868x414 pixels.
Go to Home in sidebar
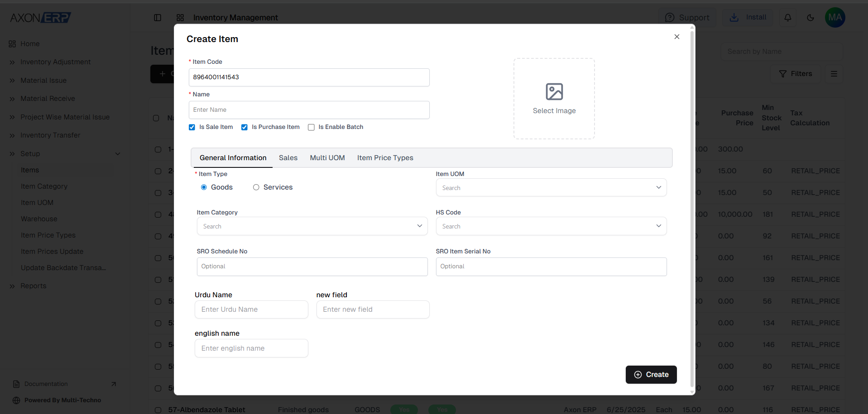[30, 44]
